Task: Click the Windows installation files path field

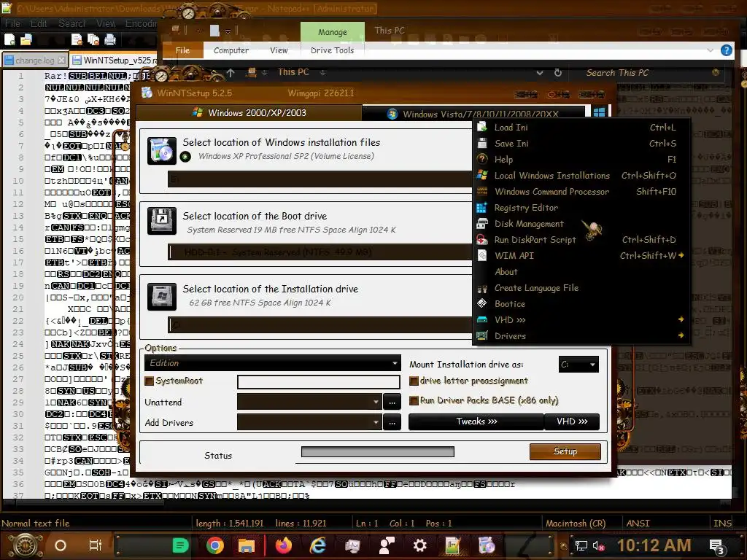Action: click(x=320, y=179)
